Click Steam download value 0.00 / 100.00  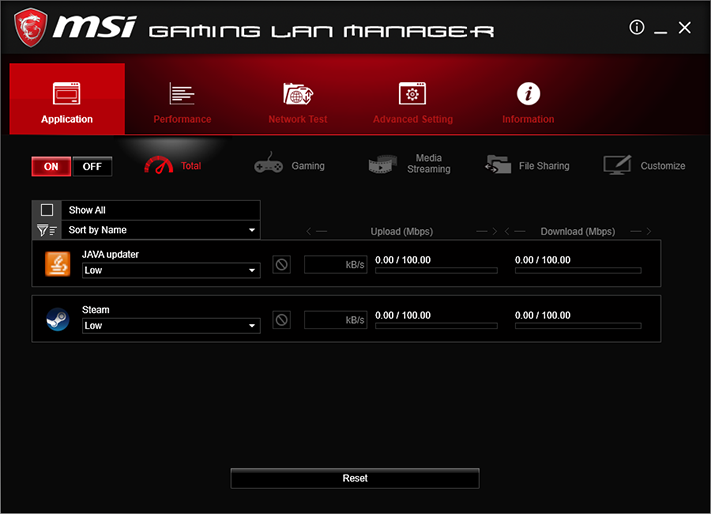tap(542, 315)
